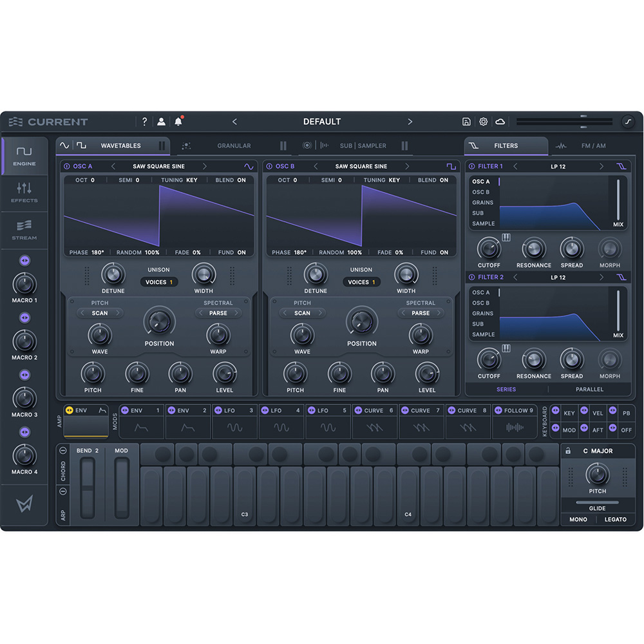This screenshot has width=644, height=644.
Task: Toggle the CHORD enable circle
Action: coord(63,451)
